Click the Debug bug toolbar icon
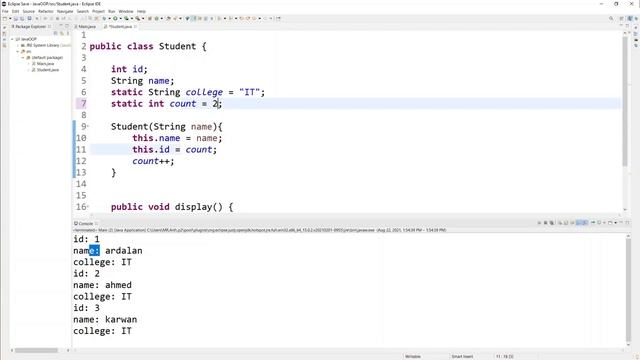 coord(104,18)
